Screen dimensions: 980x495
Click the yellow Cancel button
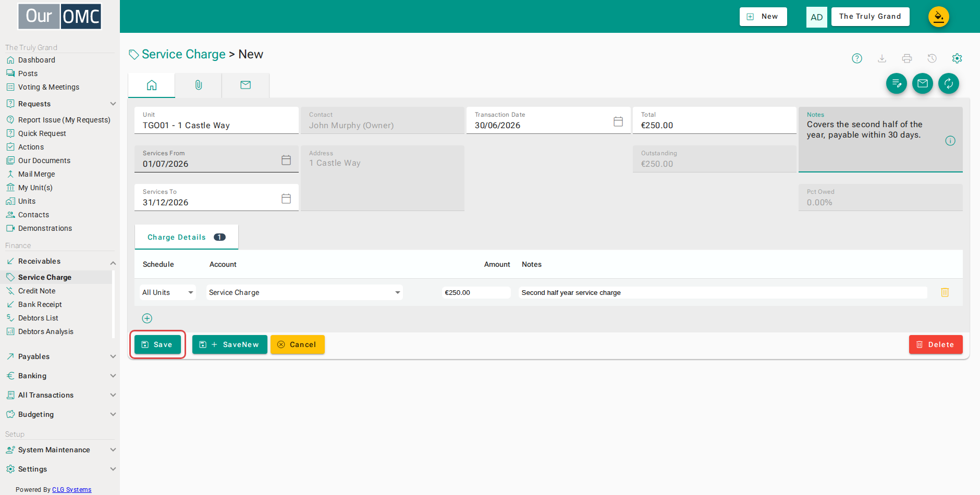click(298, 344)
